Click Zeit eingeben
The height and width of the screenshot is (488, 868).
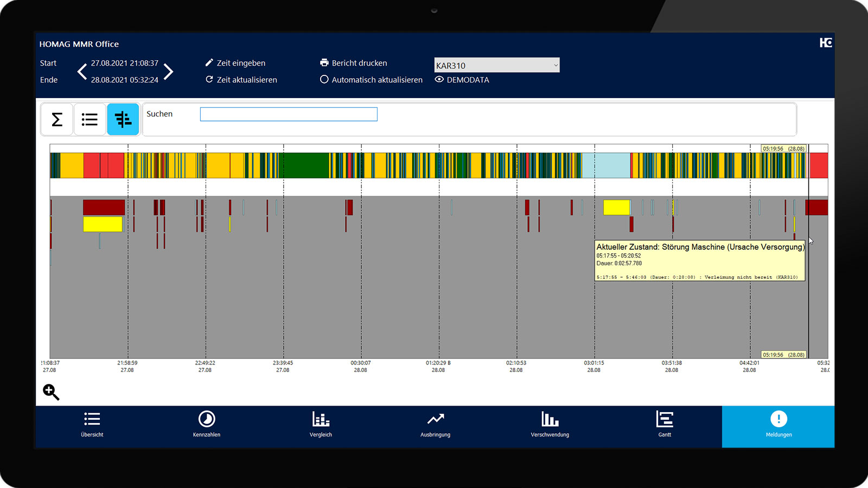tap(235, 63)
